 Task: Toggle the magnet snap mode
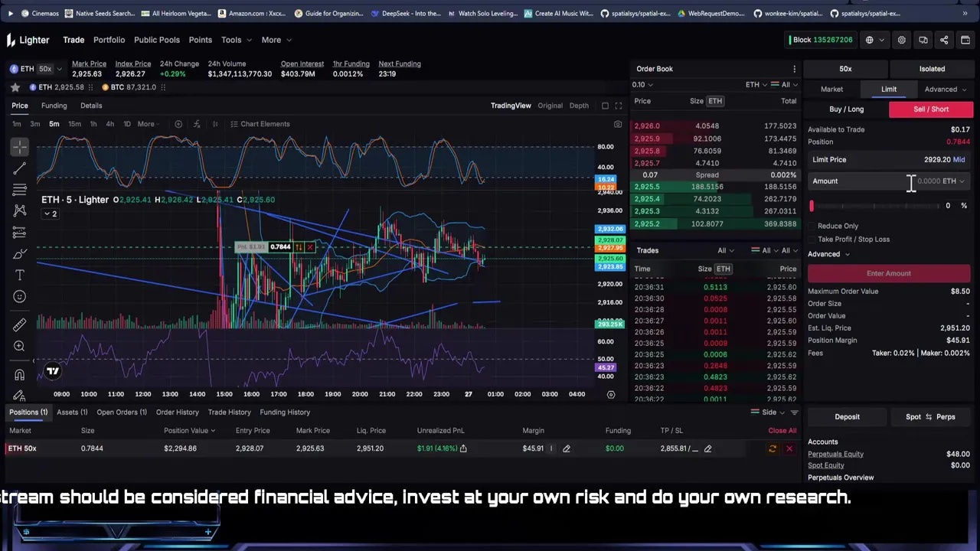20,374
